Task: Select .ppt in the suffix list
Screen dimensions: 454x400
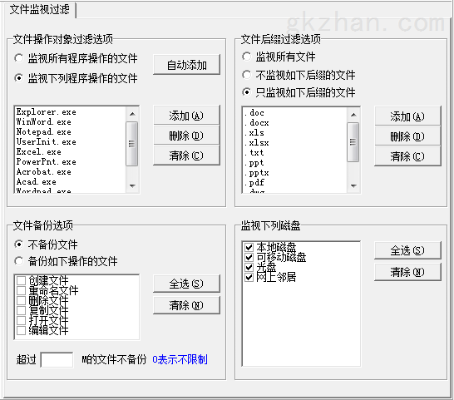Action: 254,163
